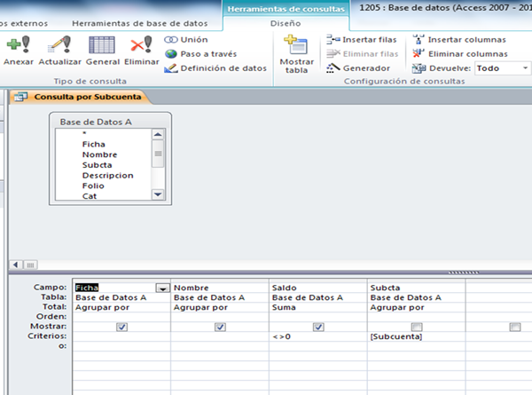Uncheck Mostrar checkbox for Ficha column
Image resolution: width=532 pixels, height=395 pixels.
(121, 328)
